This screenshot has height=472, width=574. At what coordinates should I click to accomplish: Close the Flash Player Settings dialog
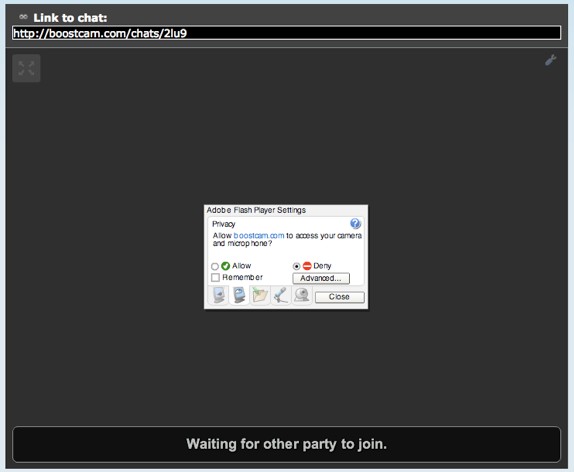pos(339,297)
